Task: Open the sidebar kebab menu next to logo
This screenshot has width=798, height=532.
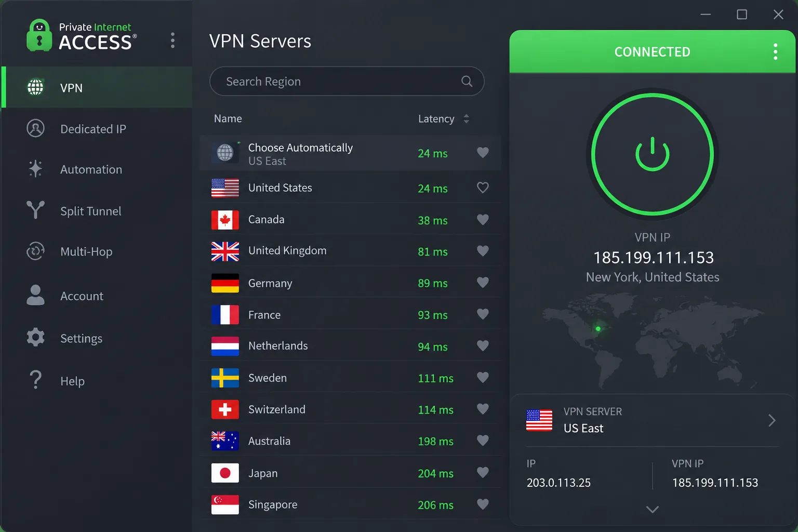Action: click(172, 41)
